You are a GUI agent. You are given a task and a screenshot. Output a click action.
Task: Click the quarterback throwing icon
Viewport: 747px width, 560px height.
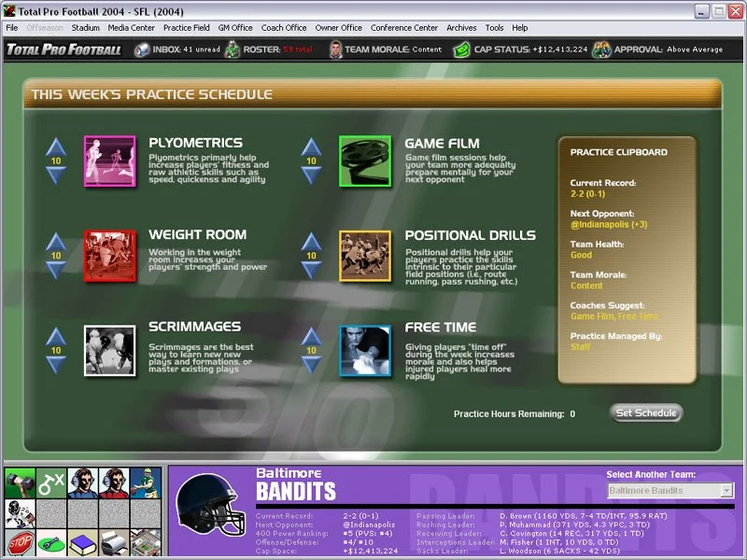(x=145, y=483)
